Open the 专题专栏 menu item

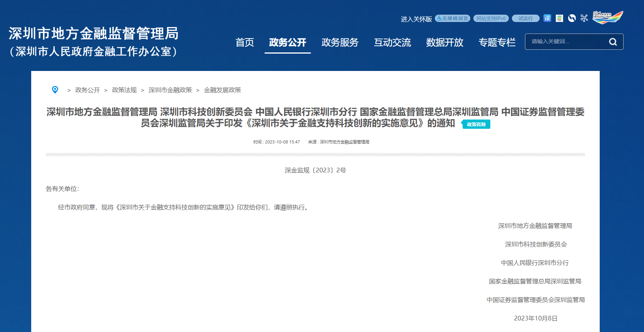[x=497, y=42]
